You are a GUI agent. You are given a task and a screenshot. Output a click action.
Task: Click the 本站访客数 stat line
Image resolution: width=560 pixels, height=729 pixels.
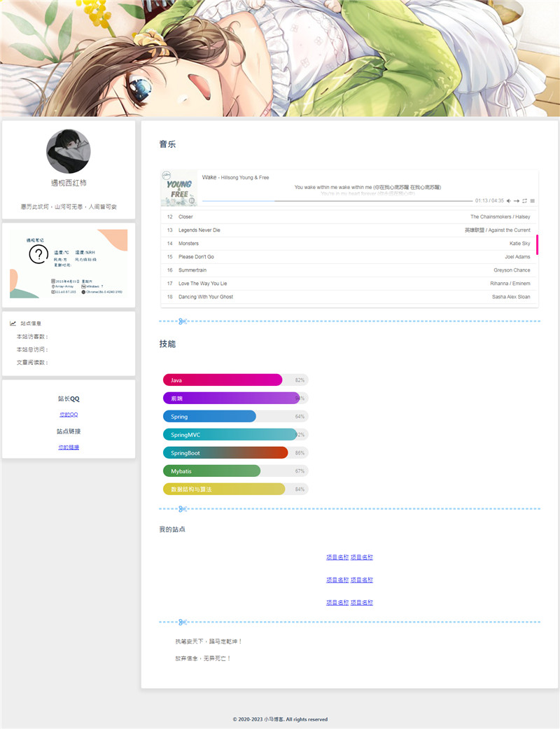(32, 337)
